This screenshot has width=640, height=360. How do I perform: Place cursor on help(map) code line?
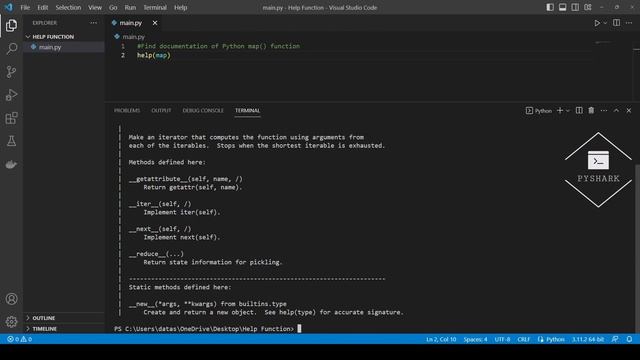pos(153,55)
